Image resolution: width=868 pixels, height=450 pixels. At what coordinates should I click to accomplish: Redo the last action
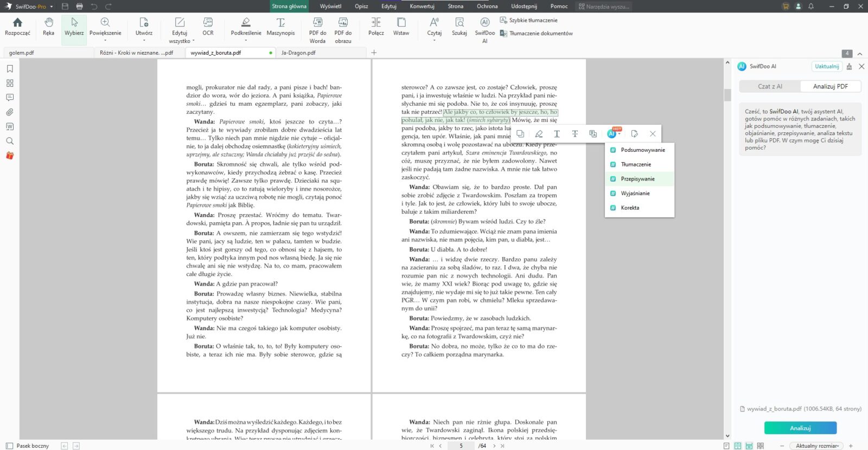coord(108,7)
